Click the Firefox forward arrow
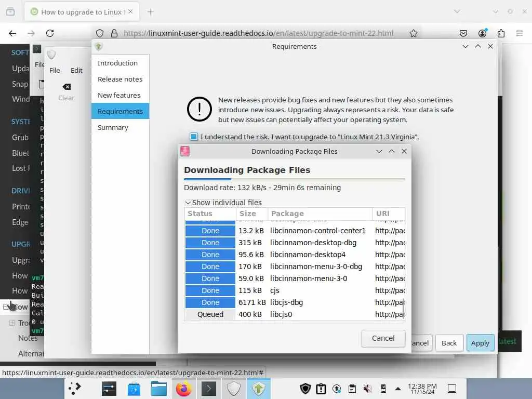Screen dimensions: 532x399 pyautogui.click(x=31, y=33)
